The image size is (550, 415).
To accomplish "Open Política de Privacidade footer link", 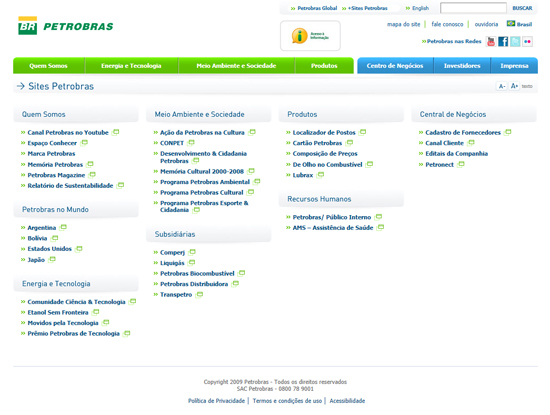I will coord(216,401).
